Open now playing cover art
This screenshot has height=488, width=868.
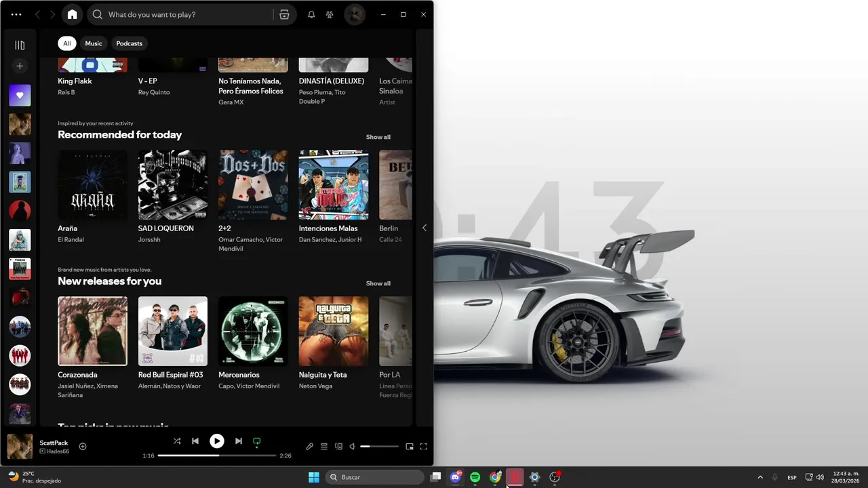(20, 447)
